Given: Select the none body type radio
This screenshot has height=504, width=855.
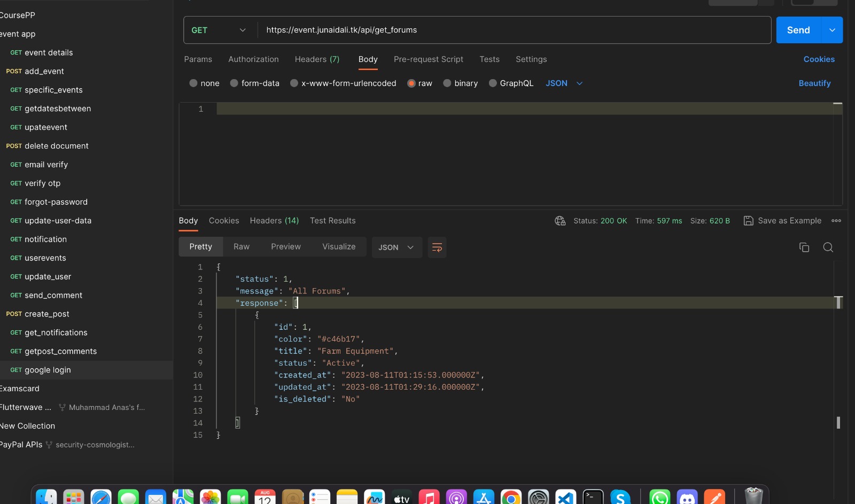Looking at the screenshot, I should click(193, 83).
